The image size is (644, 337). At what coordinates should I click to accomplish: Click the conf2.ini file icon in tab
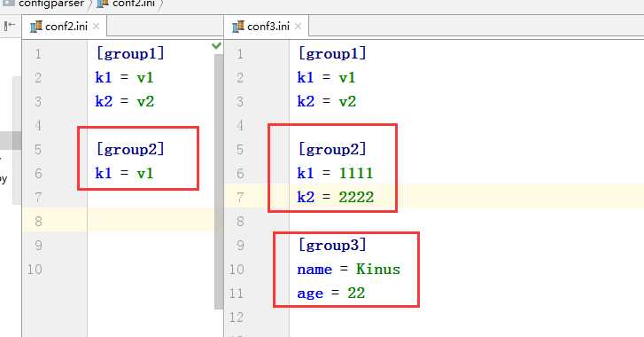pos(36,27)
